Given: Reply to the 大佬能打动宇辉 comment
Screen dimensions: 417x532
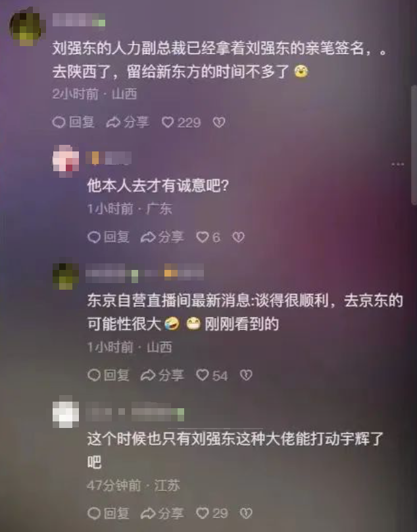Looking at the screenshot, I should point(108,513).
